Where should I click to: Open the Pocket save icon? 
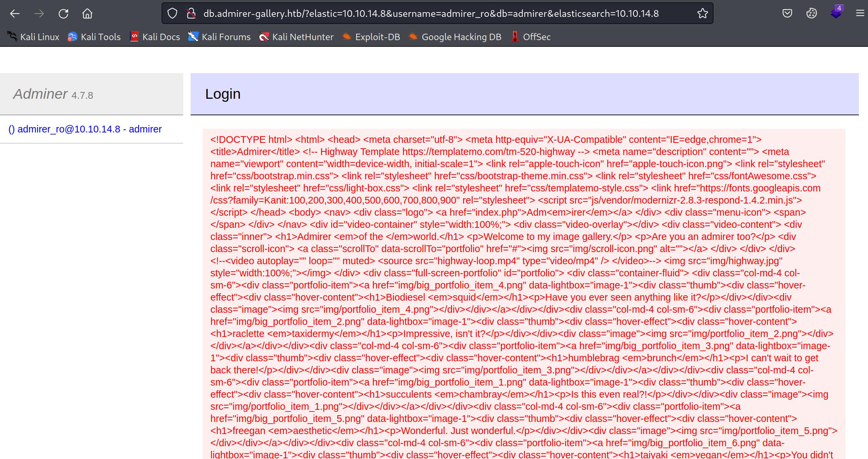tap(787, 13)
